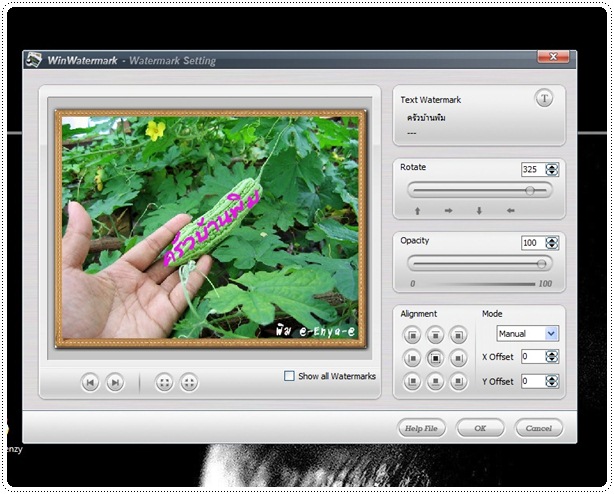Cancel the watermark settings dialog

[539, 428]
